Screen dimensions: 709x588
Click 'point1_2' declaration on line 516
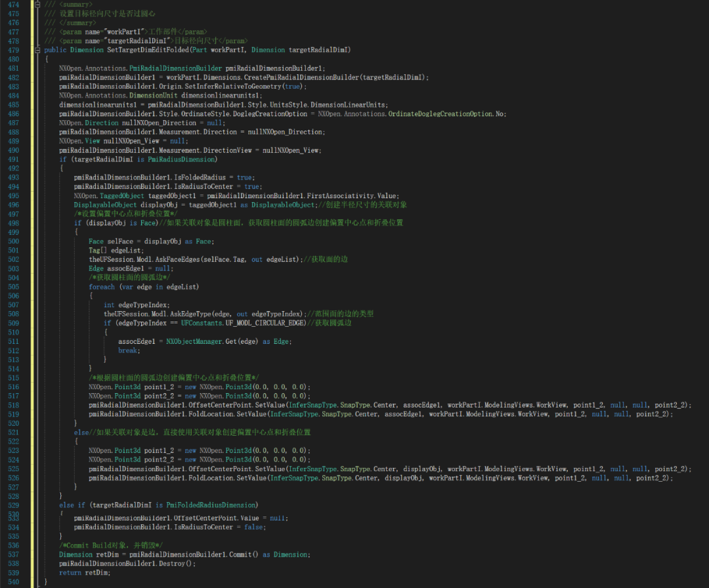[159, 387]
